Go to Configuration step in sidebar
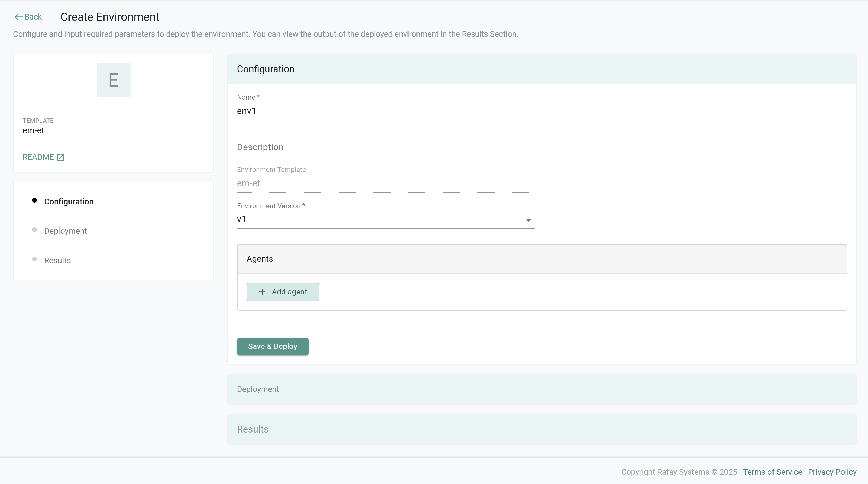Image resolution: width=868 pixels, height=484 pixels. [x=69, y=201]
